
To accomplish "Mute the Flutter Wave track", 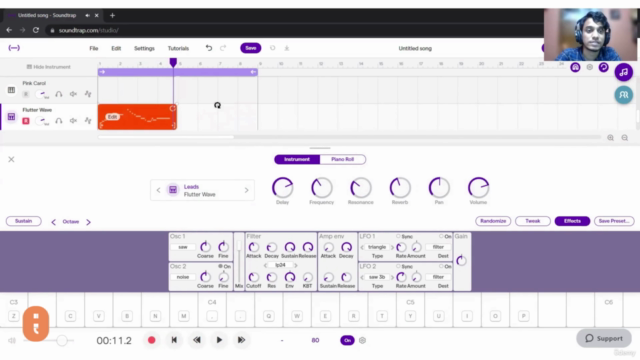I will coord(73,120).
